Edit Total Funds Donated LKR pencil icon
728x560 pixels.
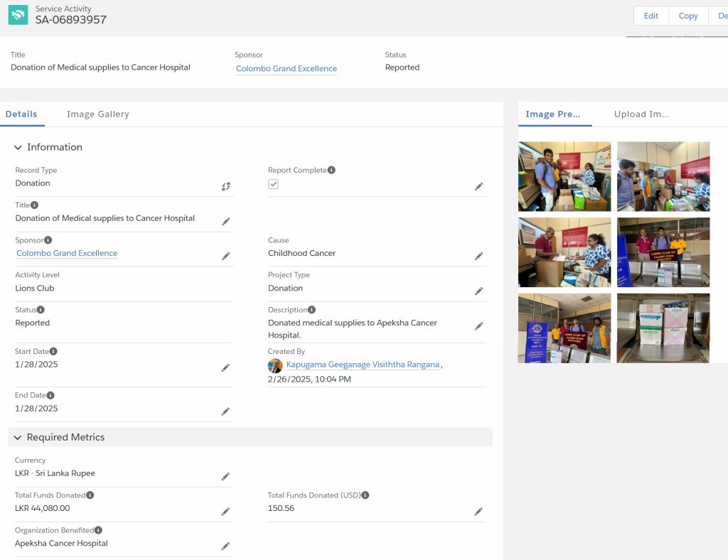click(225, 512)
